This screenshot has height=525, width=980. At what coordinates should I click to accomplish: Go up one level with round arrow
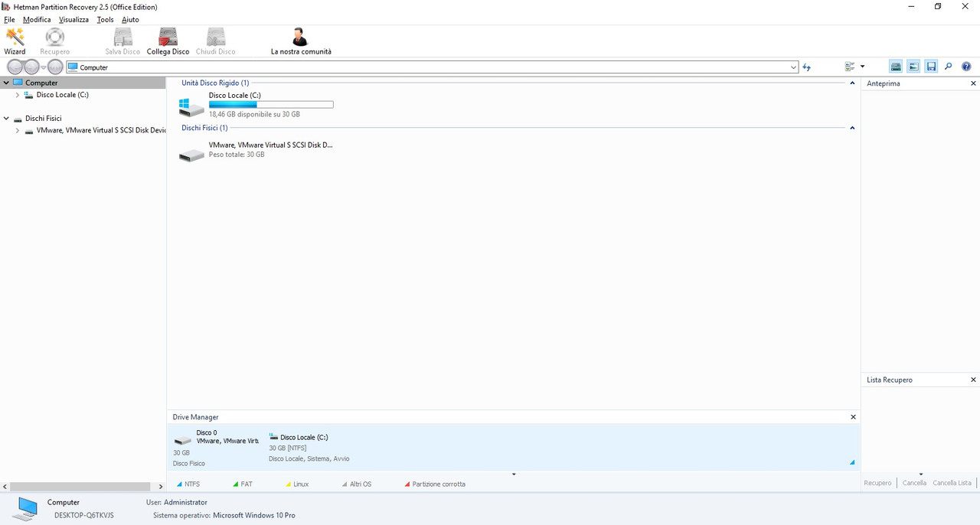(x=56, y=67)
